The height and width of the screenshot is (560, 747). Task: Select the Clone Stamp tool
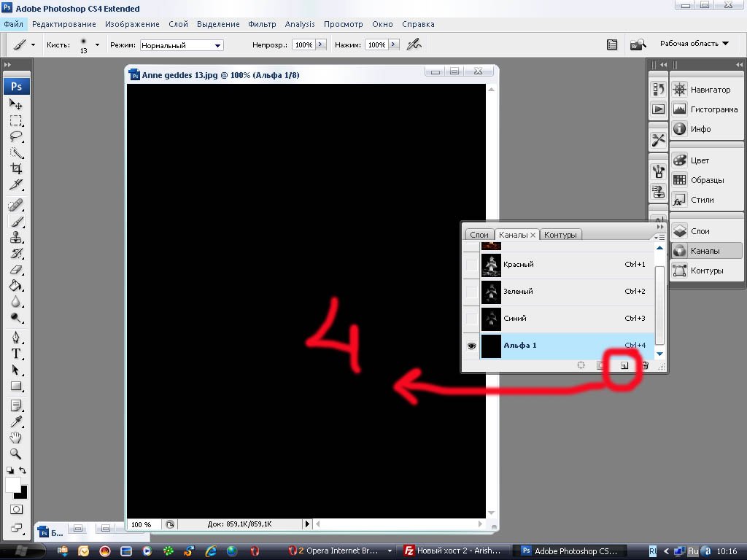(16, 237)
